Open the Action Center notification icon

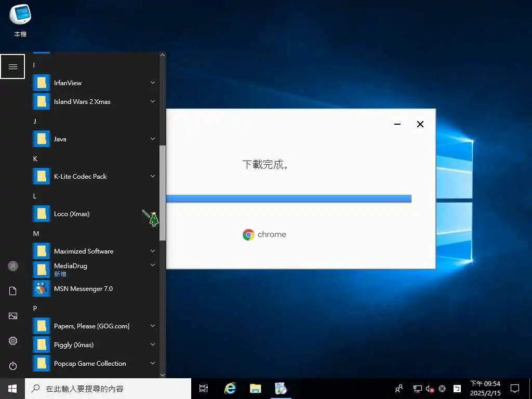pos(515,389)
